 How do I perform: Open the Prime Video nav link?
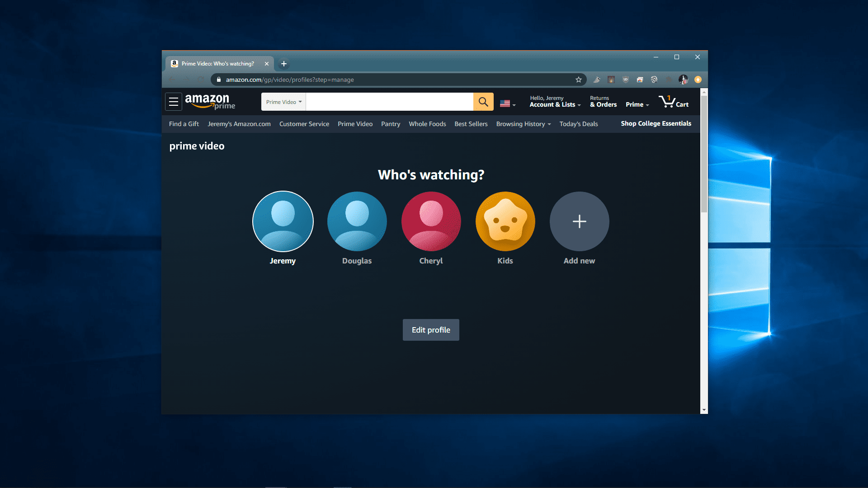pos(355,124)
